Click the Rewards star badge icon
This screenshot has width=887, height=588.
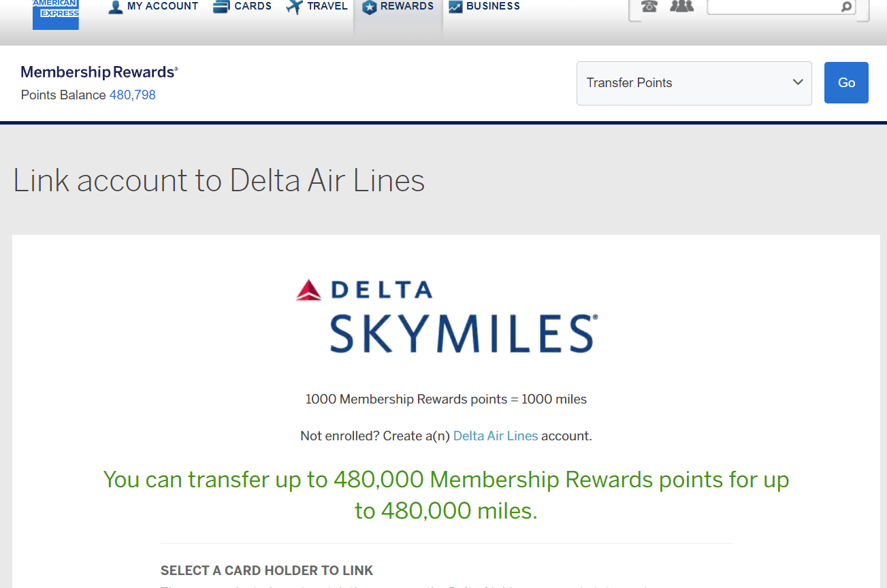(x=369, y=7)
